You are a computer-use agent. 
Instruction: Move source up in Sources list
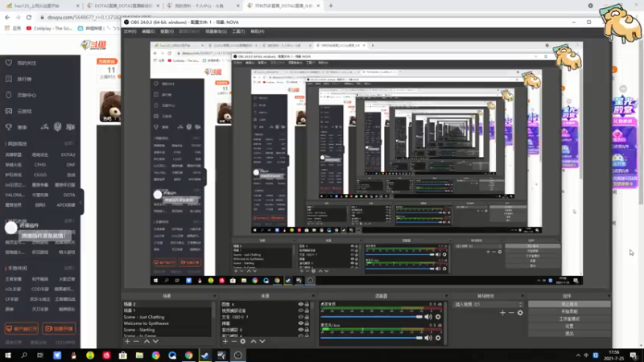point(254,341)
